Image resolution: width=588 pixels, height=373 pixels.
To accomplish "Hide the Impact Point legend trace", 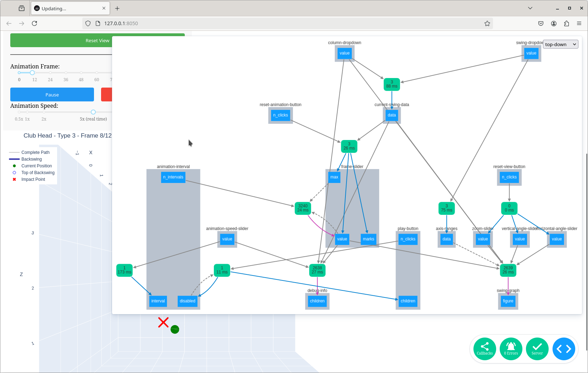I will coord(33,179).
